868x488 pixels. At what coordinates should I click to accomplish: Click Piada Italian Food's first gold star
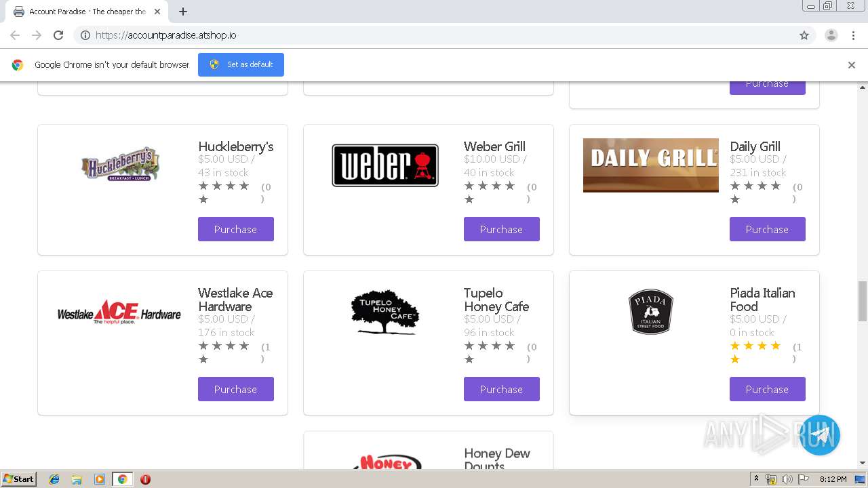coord(735,346)
